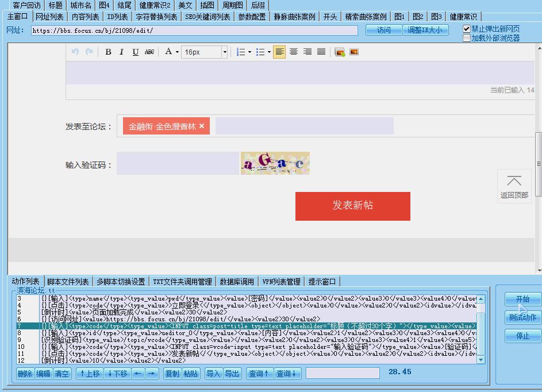Toggle italic formatting
This screenshot has height=392, width=542.
[x=121, y=52]
